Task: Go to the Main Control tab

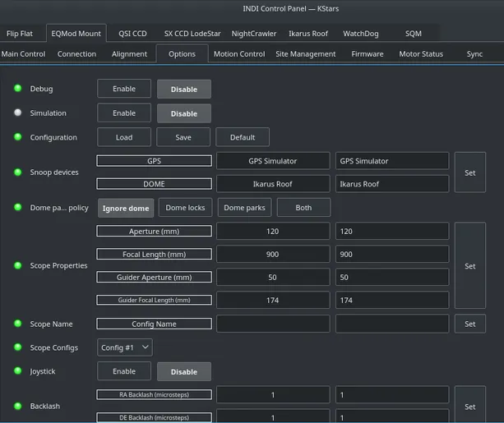Action: tap(23, 54)
